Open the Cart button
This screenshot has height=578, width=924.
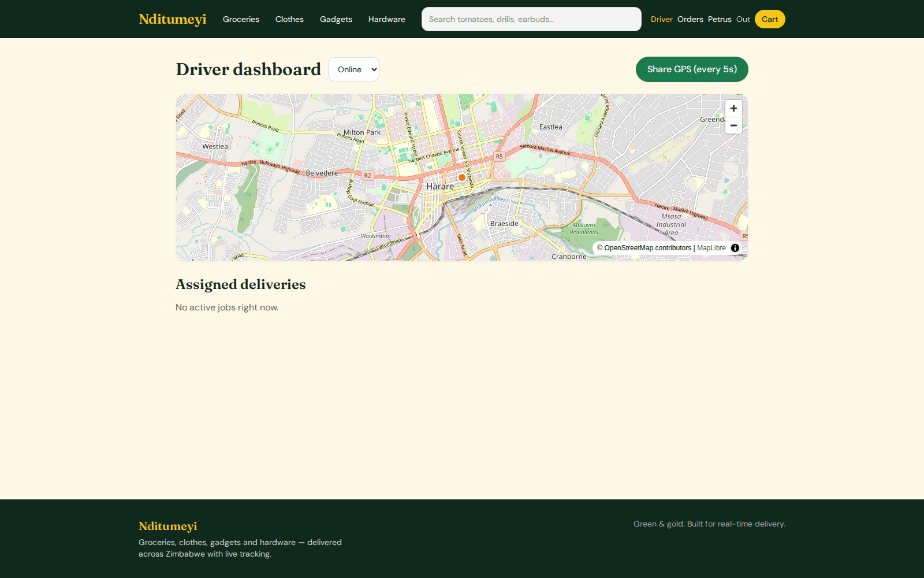(770, 19)
